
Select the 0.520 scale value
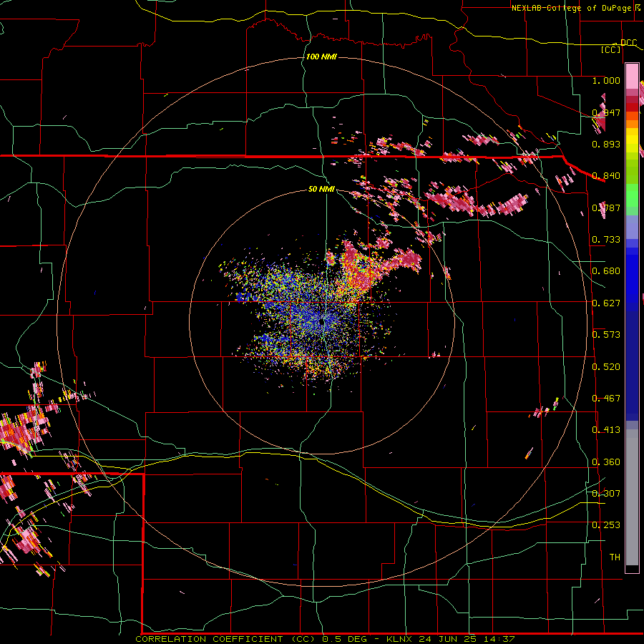click(606, 367)
